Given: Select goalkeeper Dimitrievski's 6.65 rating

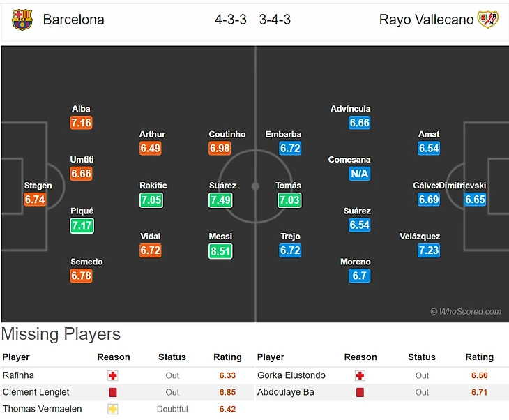Looking at the screenshot, I should (475, 200).
